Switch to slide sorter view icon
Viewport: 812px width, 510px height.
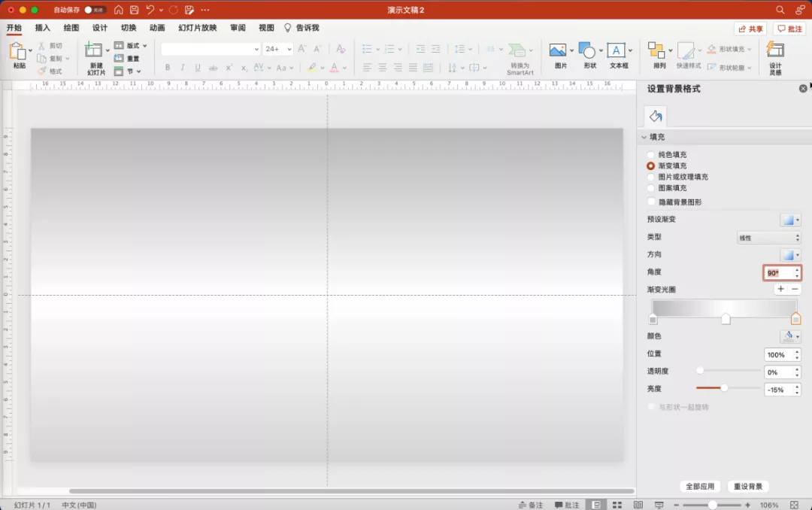tap(617, 505)
